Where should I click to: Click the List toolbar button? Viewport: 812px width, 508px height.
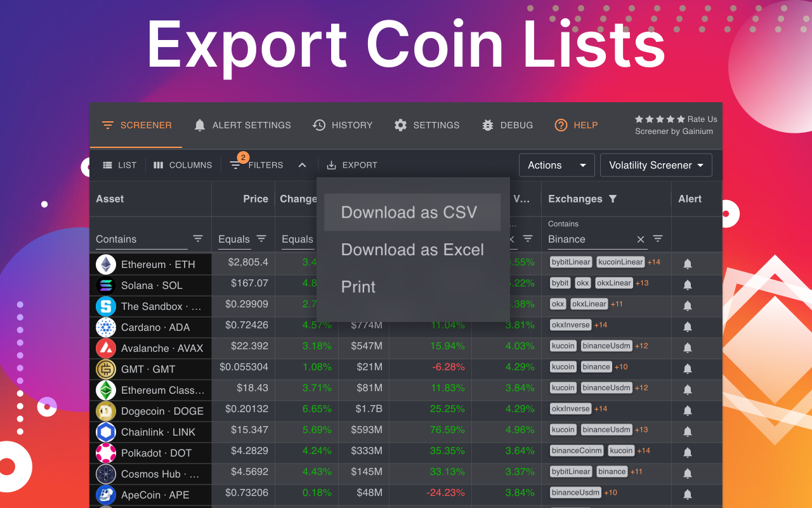pyautogui.click(x=119, y=165)
